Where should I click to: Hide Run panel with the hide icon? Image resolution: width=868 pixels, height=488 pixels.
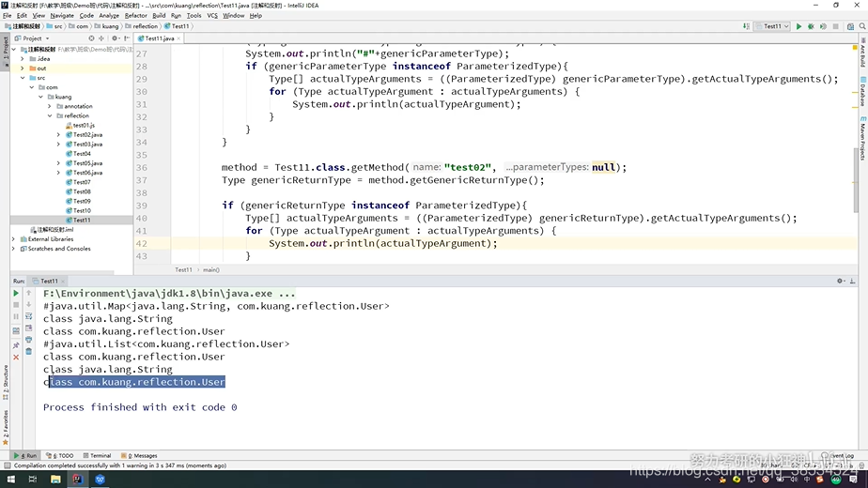853,282
